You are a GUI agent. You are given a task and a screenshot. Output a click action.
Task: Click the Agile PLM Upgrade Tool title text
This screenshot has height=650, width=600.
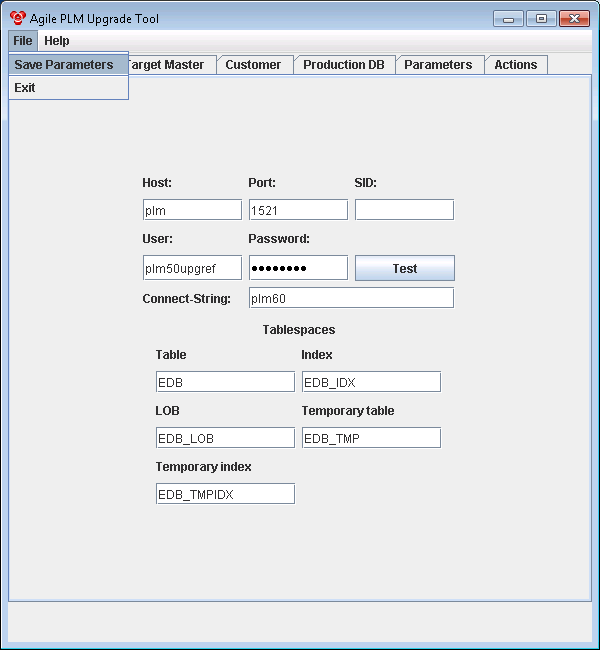(94, 19)
